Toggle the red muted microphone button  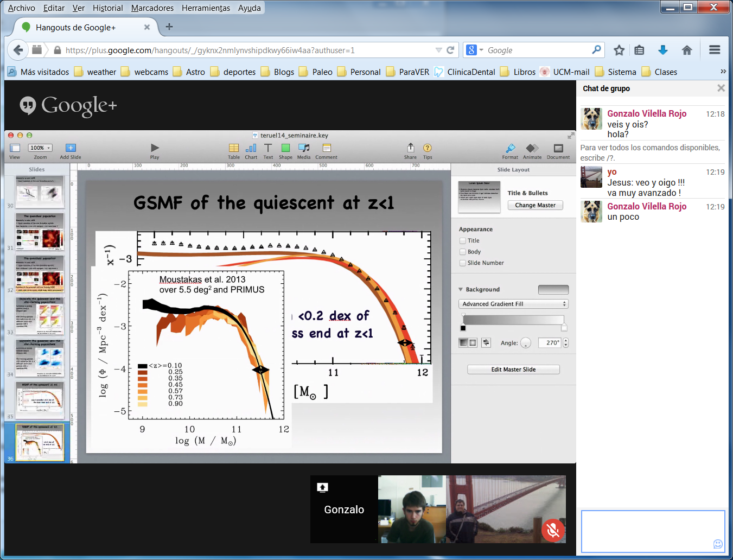[553, 530]
